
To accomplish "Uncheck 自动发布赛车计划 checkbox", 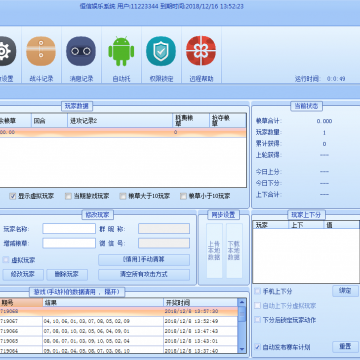I will [x=257, y=347].
